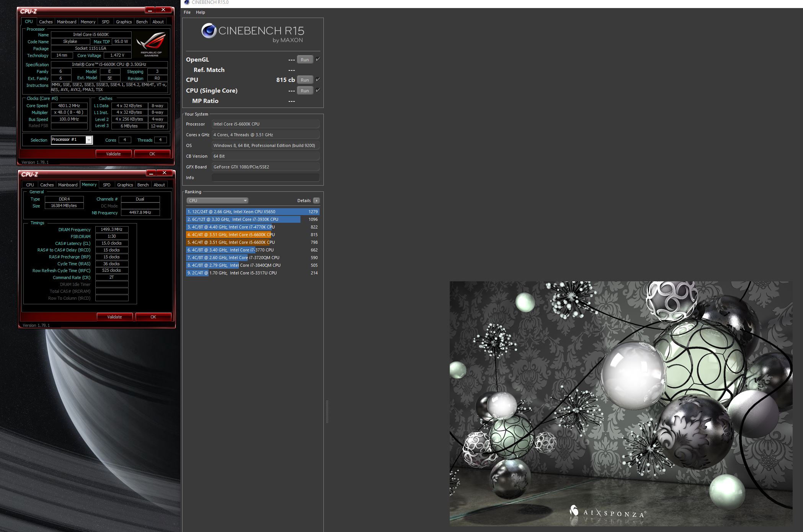803x532 pixels.
Task: Switch to Graphics tab in top CPU-Z window
Action: tap(124, 22)
